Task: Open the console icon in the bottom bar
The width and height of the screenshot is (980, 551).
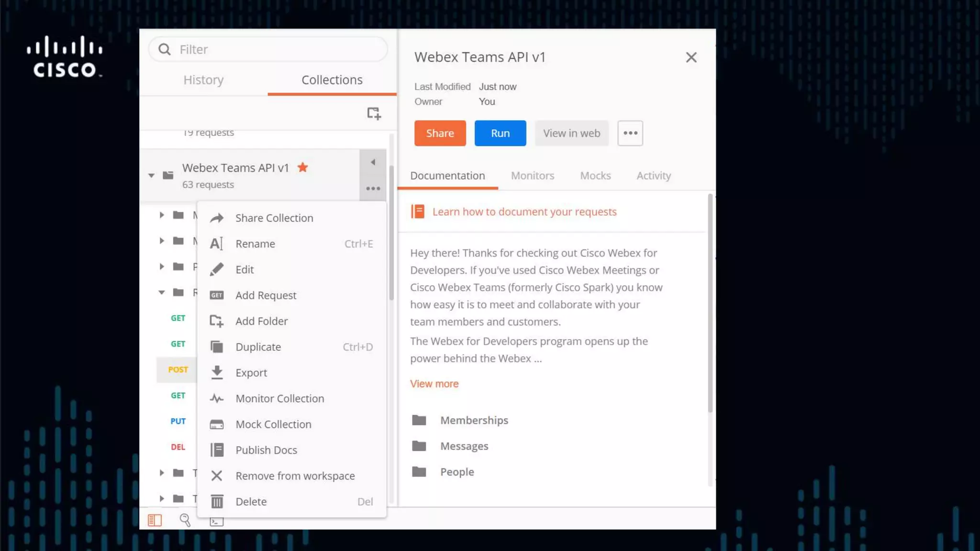Action: pyautogui.click(x=216, y=521)
